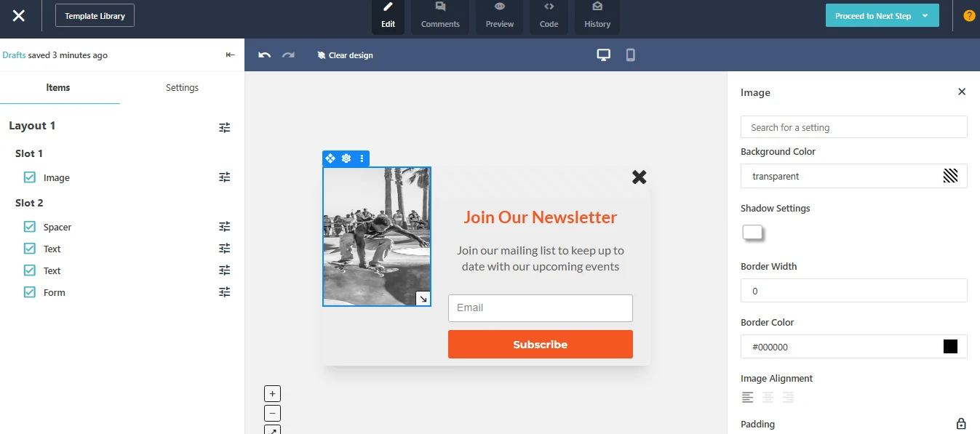The height and width of the screenshot is (434, 980).
Task: Switch to the Edit tab
Action: [388, 16]
